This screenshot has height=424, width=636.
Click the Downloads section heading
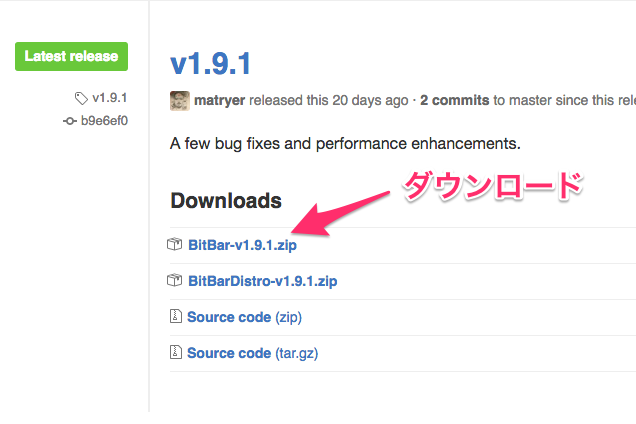tap(226, 201)
